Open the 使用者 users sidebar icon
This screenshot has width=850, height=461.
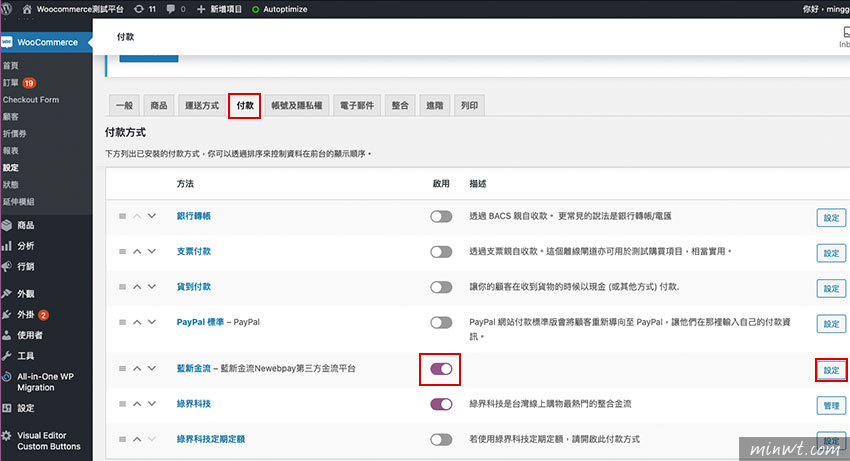click(x=7, y=335)
